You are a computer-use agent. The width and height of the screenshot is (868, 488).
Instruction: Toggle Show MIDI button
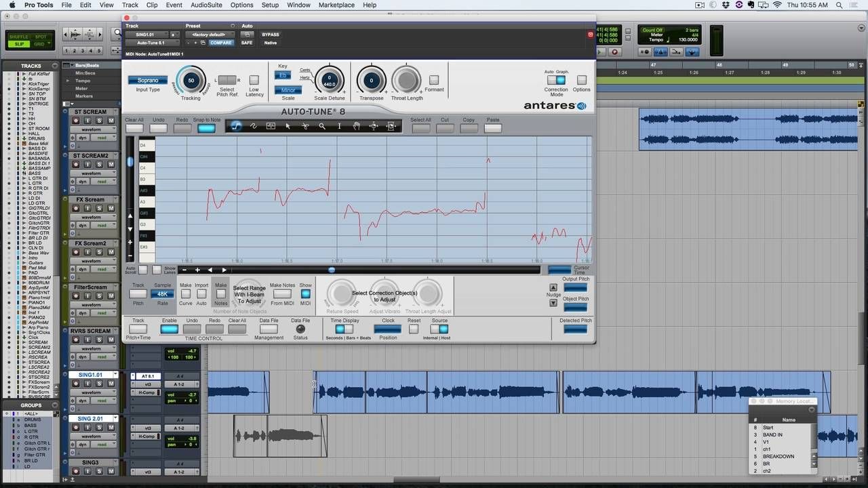click(305, 293)
